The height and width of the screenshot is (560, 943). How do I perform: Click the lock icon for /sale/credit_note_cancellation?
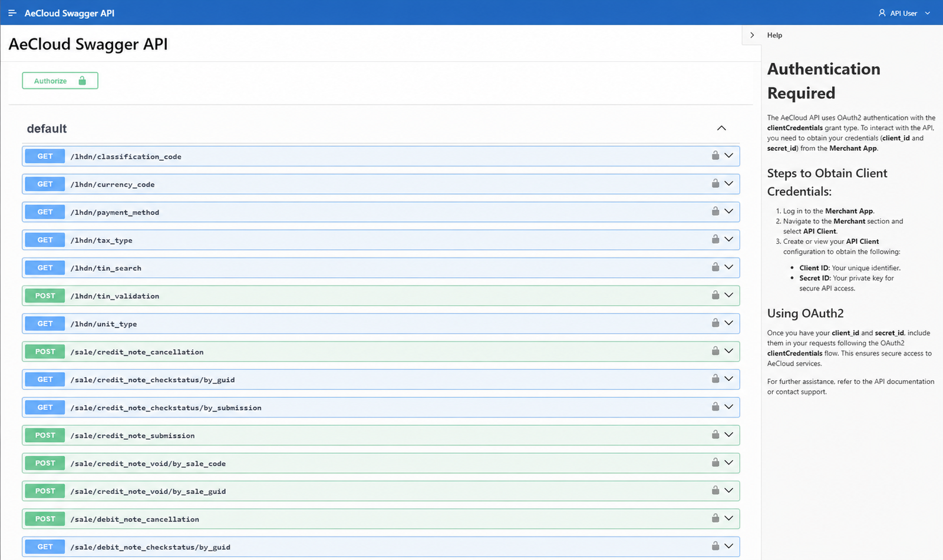pyautogui.click(x=715, y=351)
